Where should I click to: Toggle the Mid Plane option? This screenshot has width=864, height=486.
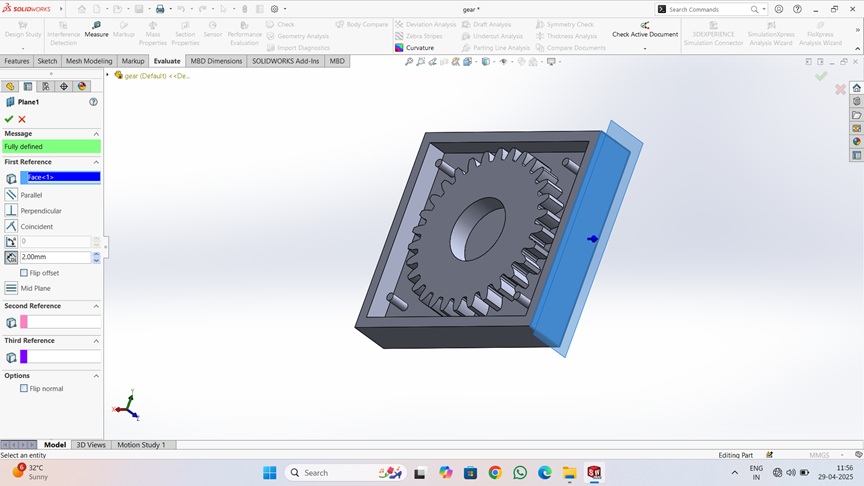pos(11,288)
